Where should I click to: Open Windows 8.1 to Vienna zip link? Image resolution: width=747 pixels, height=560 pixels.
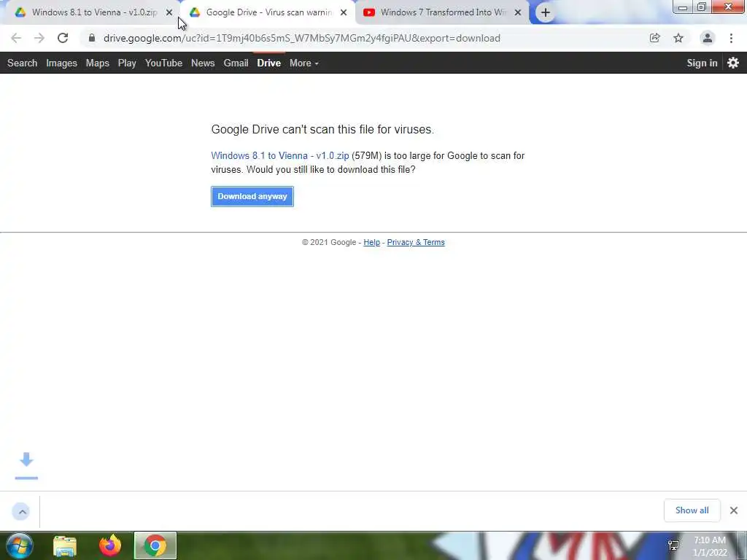pyautogui.click(x=280, y=156)
